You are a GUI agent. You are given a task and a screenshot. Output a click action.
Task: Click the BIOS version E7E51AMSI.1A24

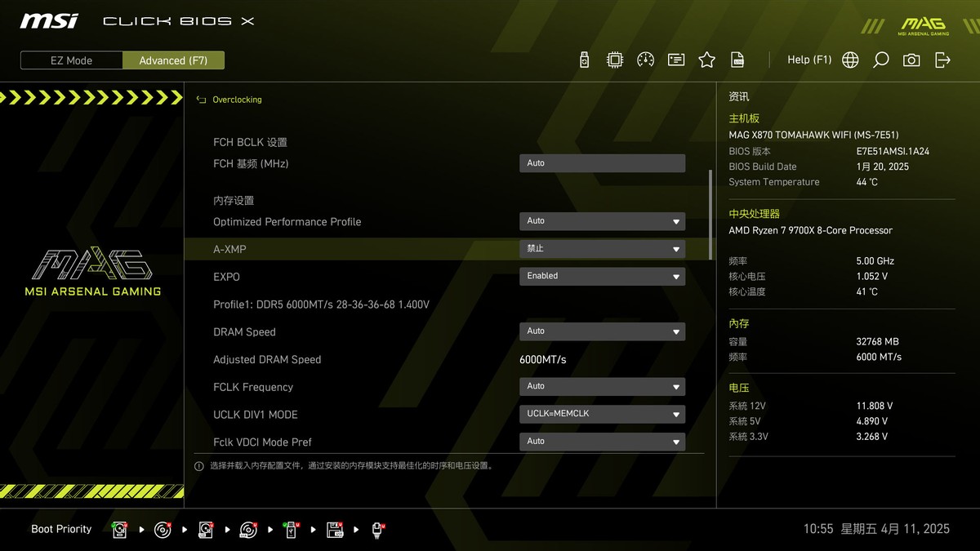(x=893, y=151)
